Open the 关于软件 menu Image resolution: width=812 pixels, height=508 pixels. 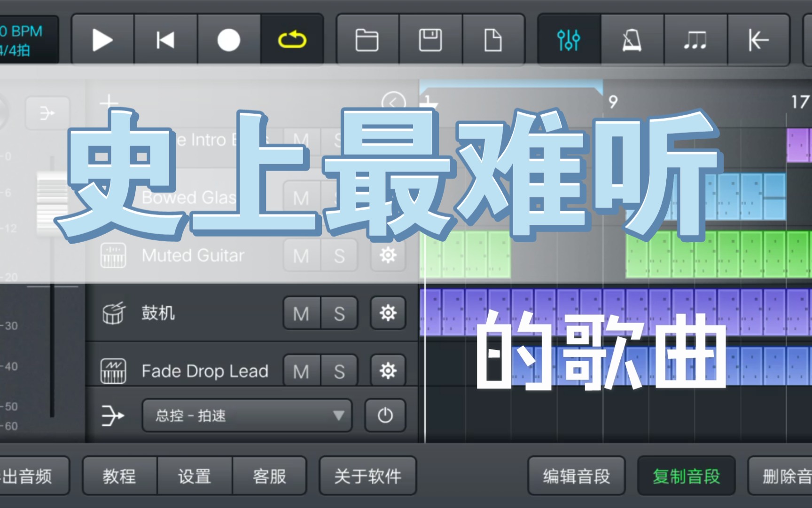click(367, 476)
